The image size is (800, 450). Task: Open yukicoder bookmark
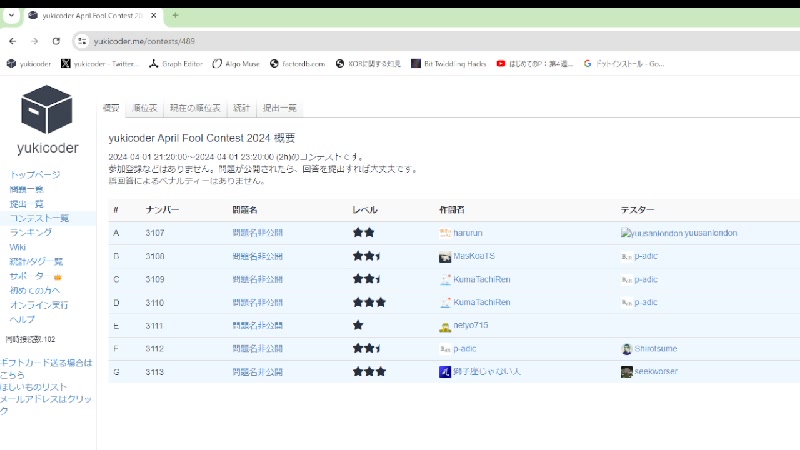pos(29,64)
